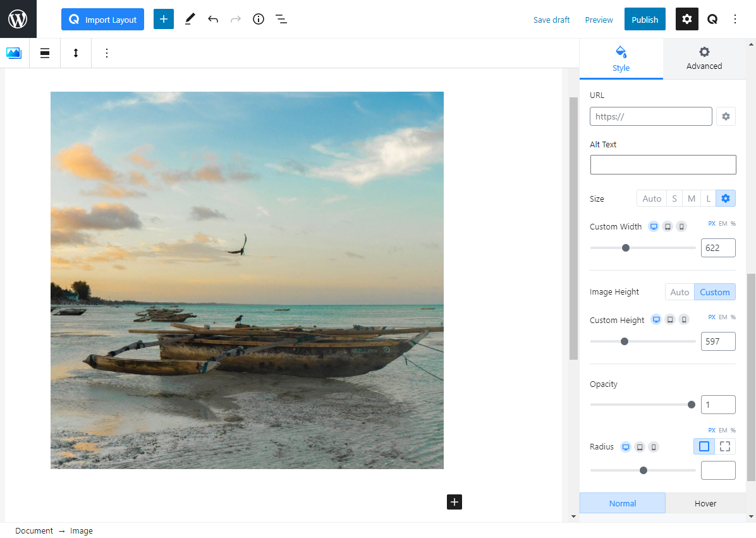
Task: Select S image size
Action: coord(674,199)
